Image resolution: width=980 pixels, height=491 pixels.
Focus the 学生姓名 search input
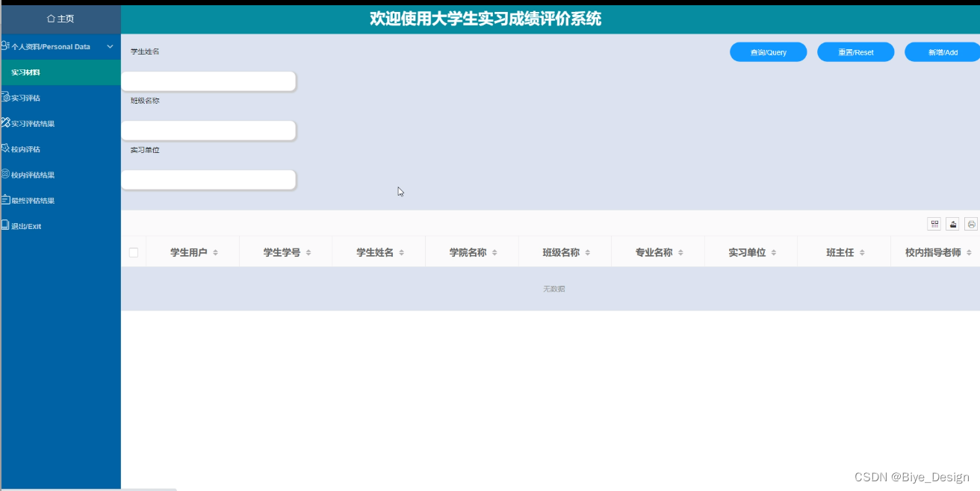208,81
